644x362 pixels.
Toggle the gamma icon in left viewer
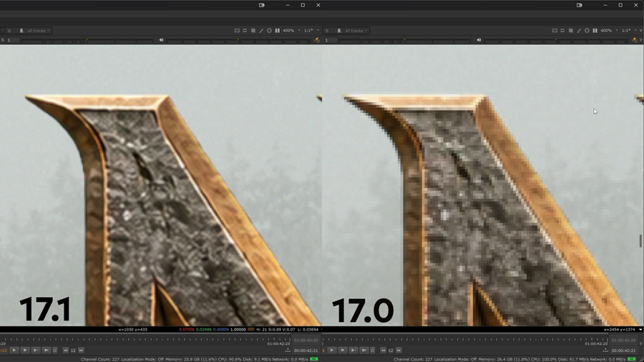pos(161,40)
